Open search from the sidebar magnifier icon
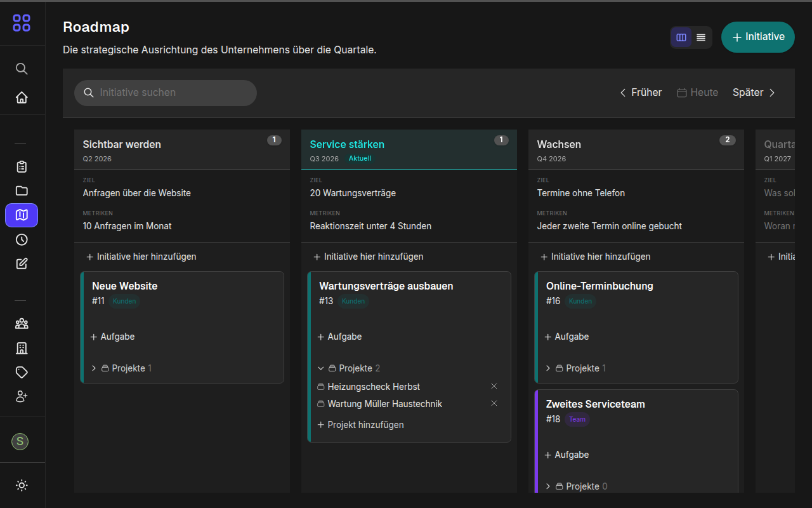 [22, 69]
